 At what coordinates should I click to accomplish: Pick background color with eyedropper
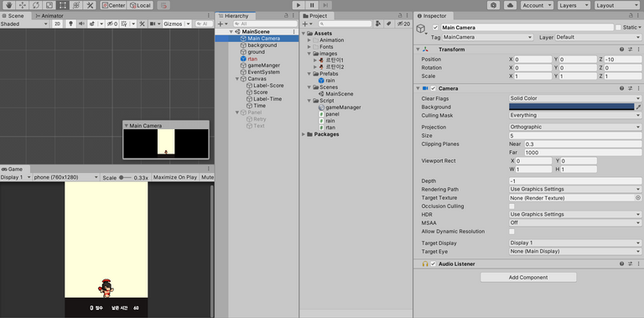tap(638, 107)
